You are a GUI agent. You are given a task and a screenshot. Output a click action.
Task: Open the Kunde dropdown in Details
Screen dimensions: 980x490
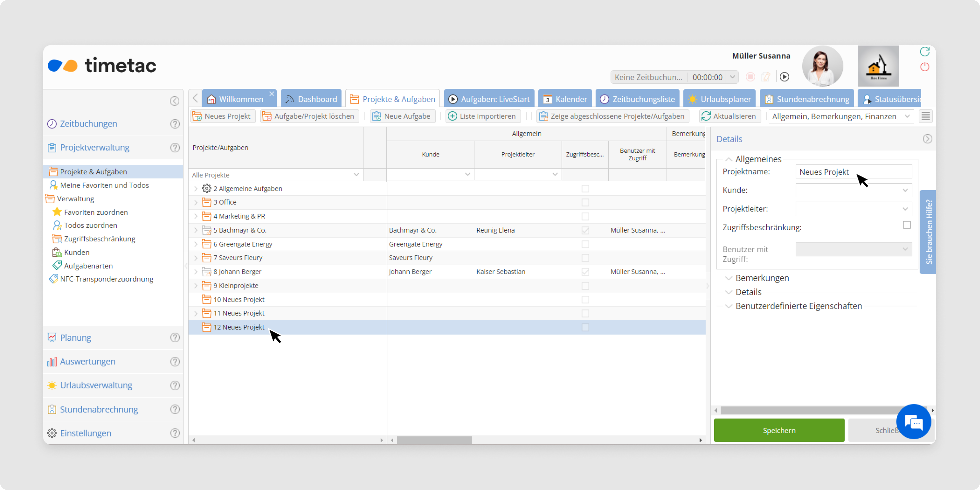tap(905, 190)
